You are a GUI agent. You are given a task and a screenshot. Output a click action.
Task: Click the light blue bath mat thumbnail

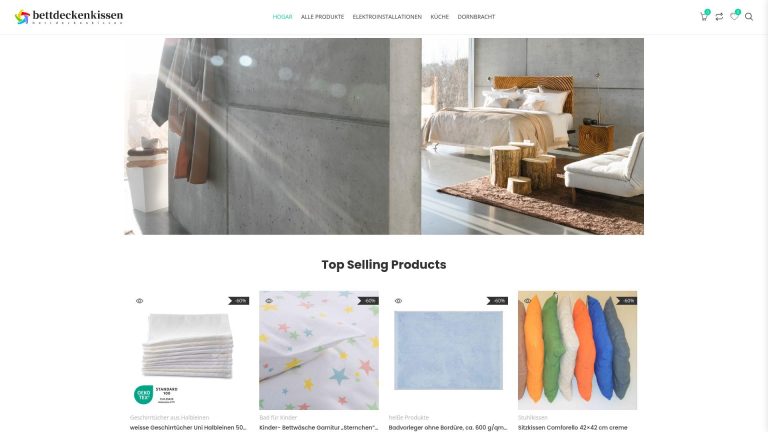click(448, 350)
